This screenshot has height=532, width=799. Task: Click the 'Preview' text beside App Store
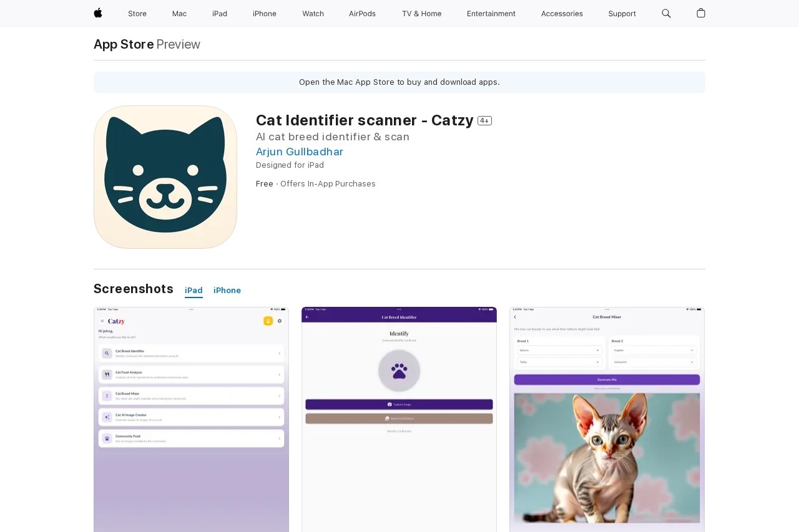tap(179, 44)
